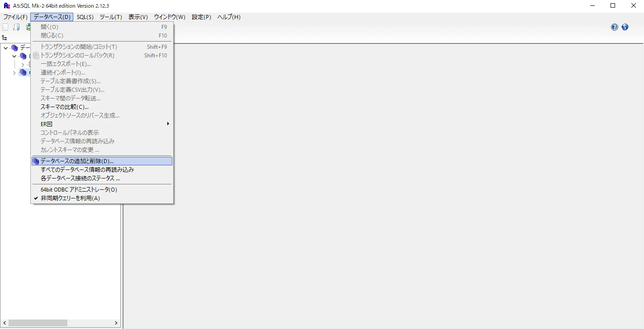
Task: Click the open file toolbar icon
Action: [16, 27]
